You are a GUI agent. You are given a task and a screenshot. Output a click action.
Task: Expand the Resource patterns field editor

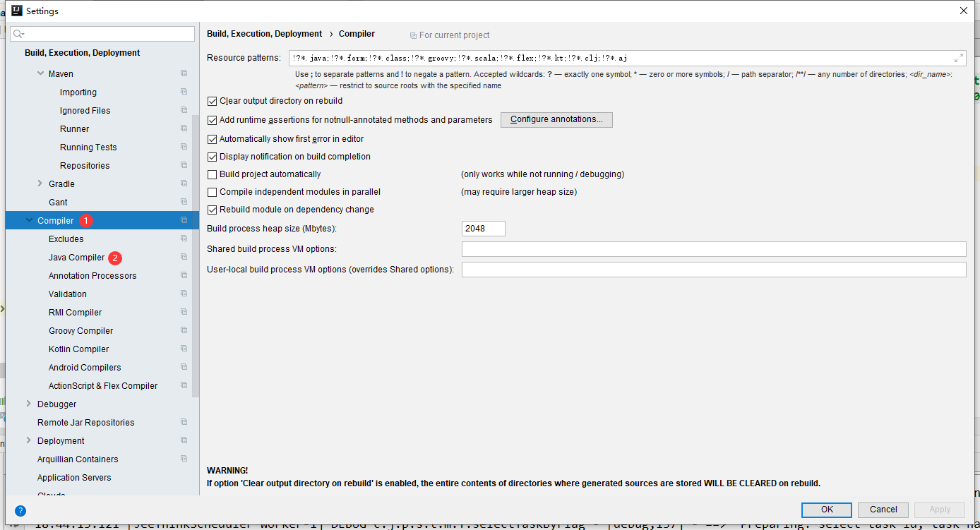[959, 58]
